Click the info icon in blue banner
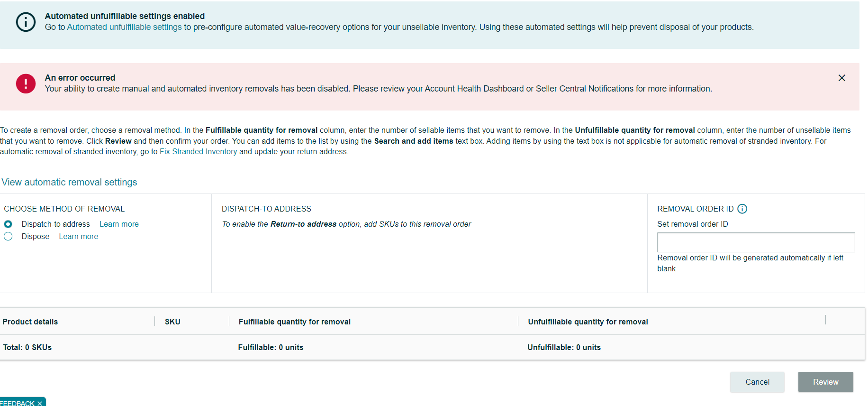Image resolution: width=868 pixels, height=406 pixels. [x=26, y=22]
